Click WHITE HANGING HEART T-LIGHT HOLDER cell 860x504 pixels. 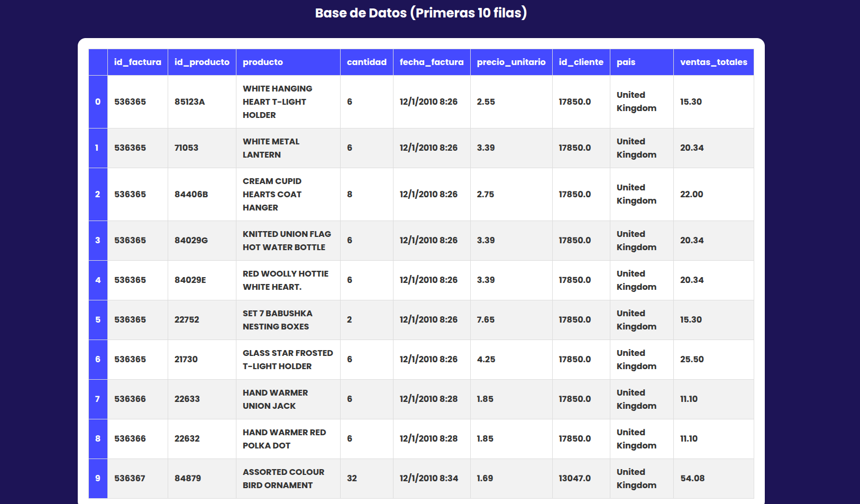(x=288, y=102)
